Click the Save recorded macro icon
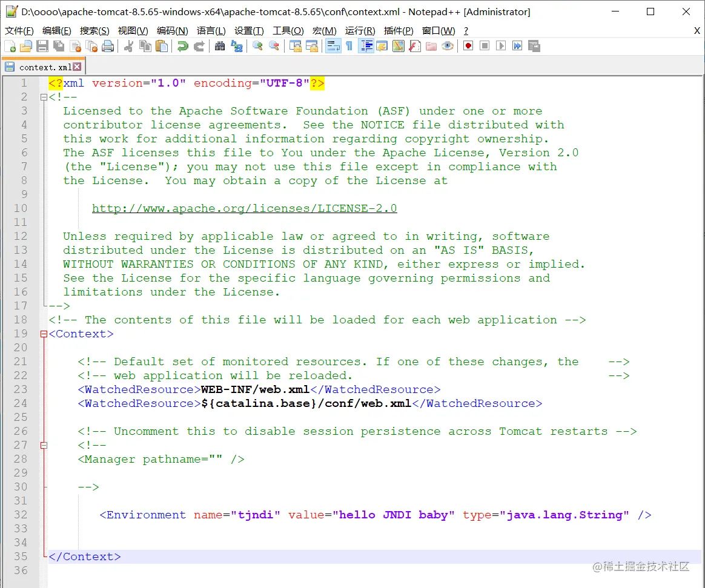 pos(534,46)
